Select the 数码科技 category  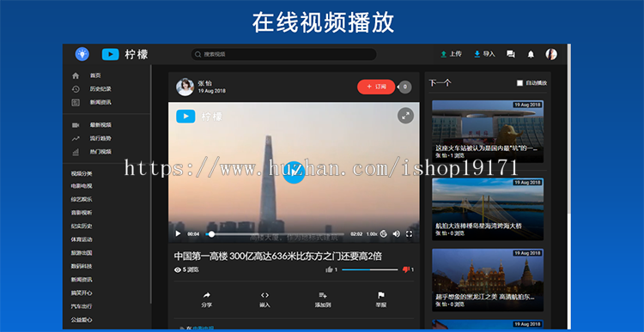pos(82,266)
